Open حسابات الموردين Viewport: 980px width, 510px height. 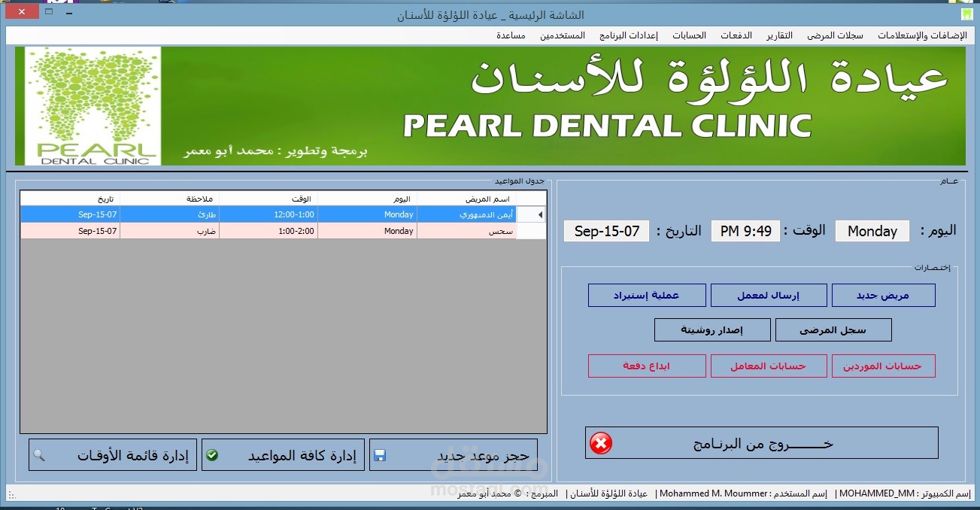883,366
